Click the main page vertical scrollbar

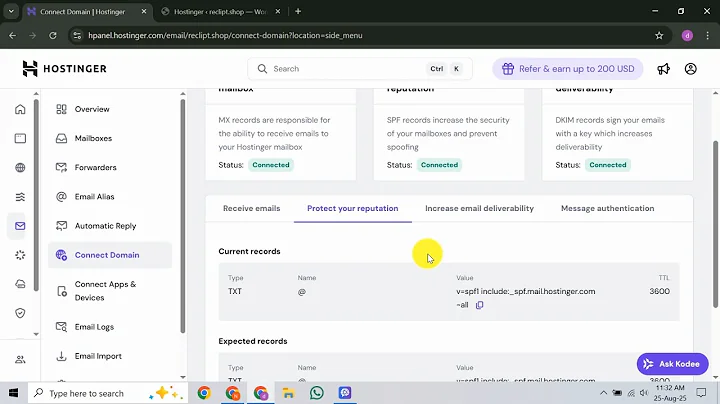click(715, 225)
